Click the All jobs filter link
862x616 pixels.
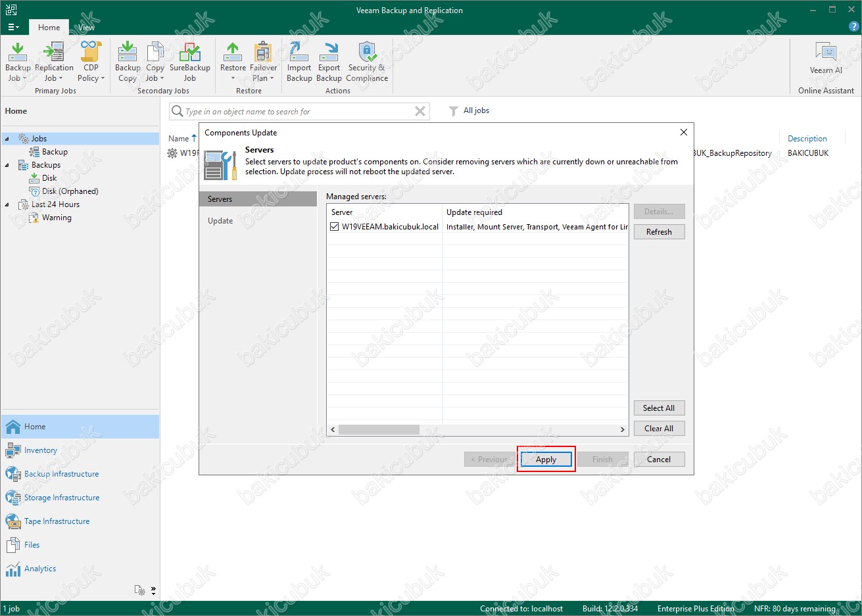(x=476, y=110)
